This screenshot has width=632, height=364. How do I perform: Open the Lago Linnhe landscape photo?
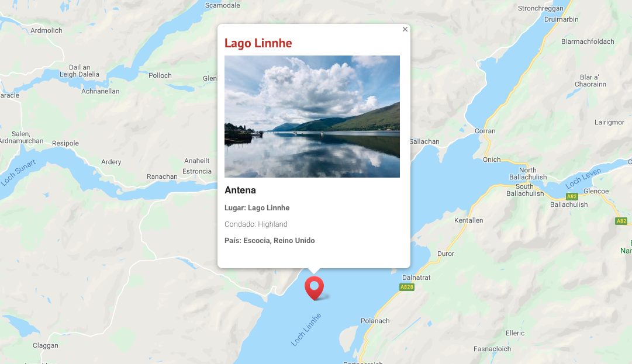[x=312, y=116]
